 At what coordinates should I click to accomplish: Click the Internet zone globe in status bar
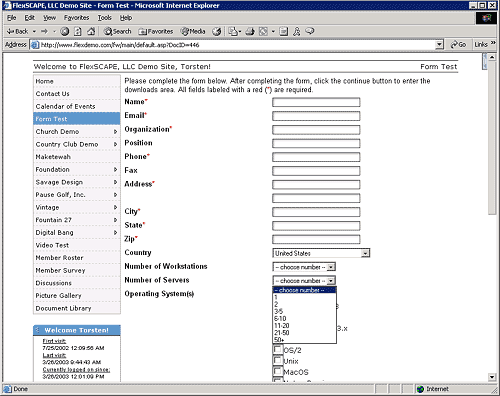point(420,389)
